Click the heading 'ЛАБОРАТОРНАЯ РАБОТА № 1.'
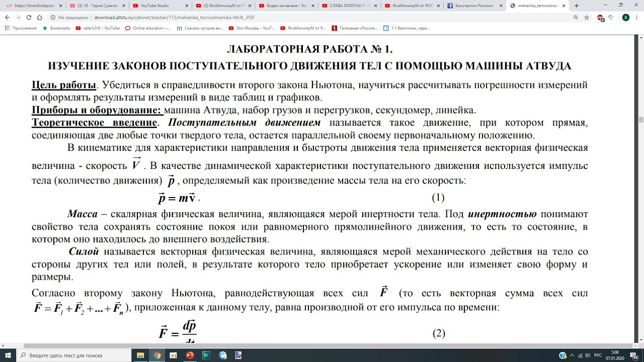Viewport: 644px width, 362px height. 309,49
